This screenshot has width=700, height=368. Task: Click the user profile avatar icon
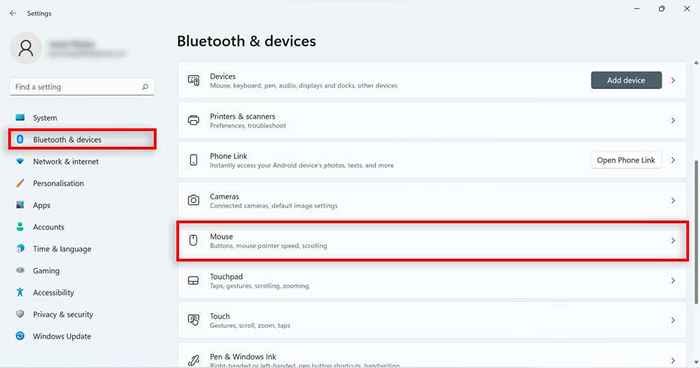(26, 48)
